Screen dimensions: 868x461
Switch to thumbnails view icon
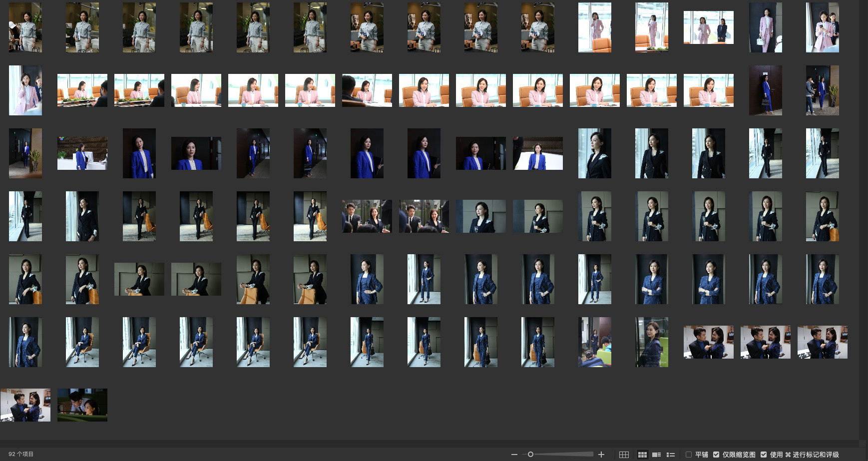(642, 455)
